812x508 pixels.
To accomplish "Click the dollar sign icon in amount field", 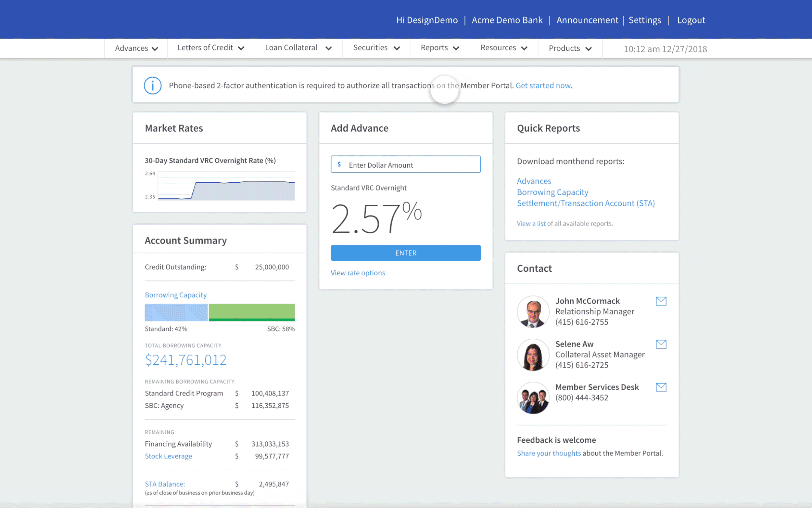I will (x=339, y=164).
